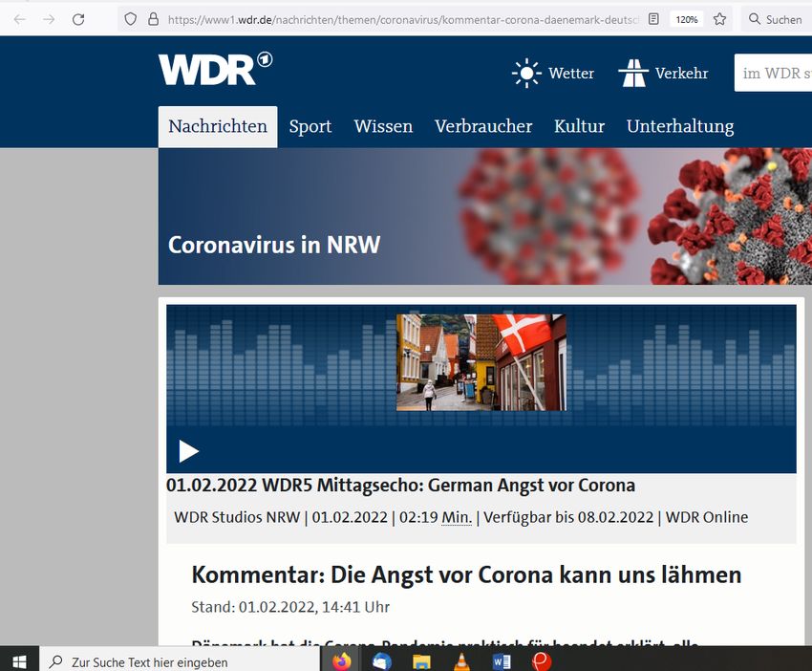Switch to the Kultur section

579,126
